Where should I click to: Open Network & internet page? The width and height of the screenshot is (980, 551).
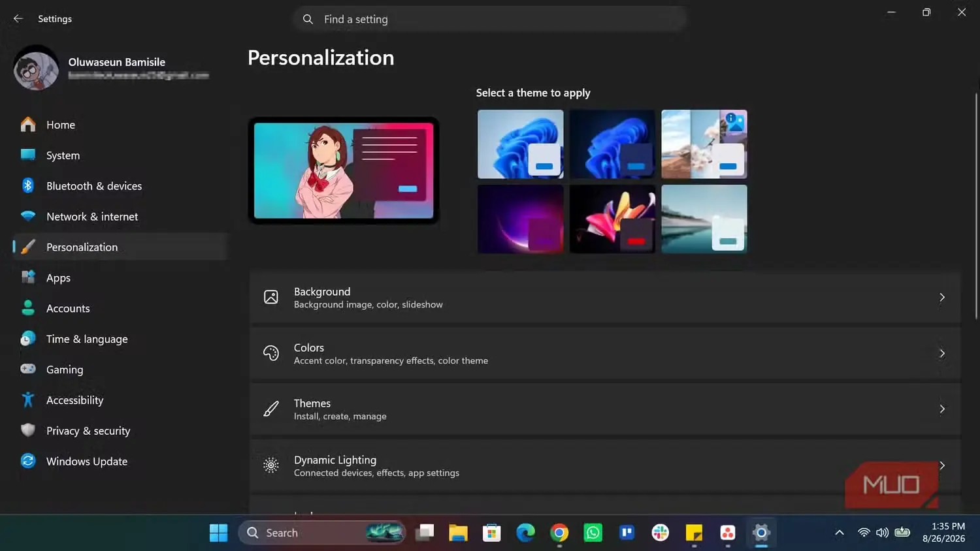(x=120, y=217)
